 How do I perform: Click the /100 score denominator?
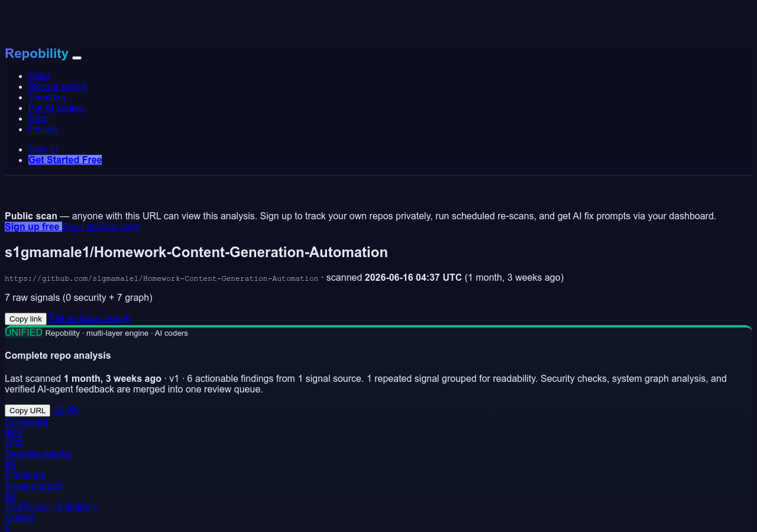coord(14,443)
